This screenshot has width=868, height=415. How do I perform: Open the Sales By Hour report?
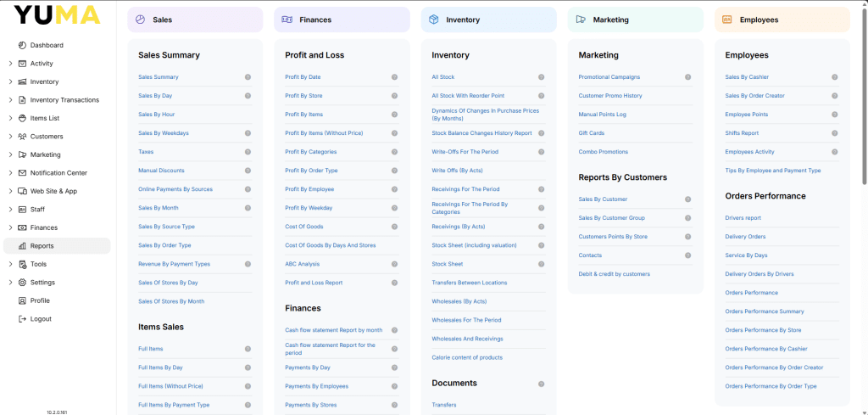(157, 114)
